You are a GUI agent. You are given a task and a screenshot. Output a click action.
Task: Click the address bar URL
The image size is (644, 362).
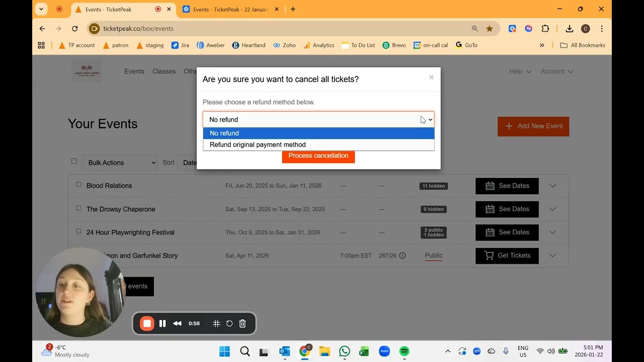138,29
